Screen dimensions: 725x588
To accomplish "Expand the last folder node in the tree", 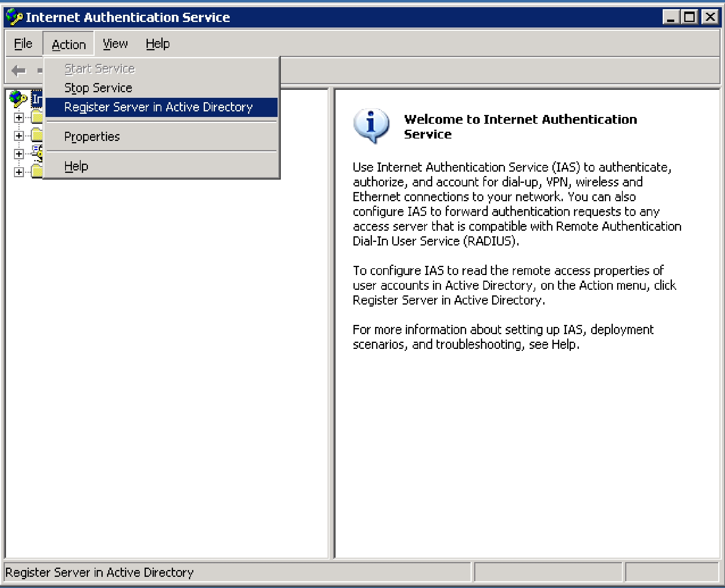I will coord(19,172).
